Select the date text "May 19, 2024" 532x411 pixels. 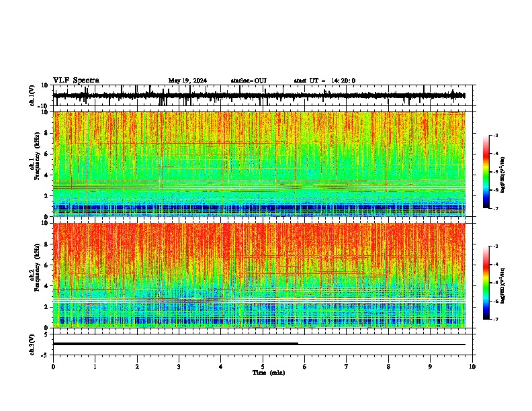pos(187,81)
